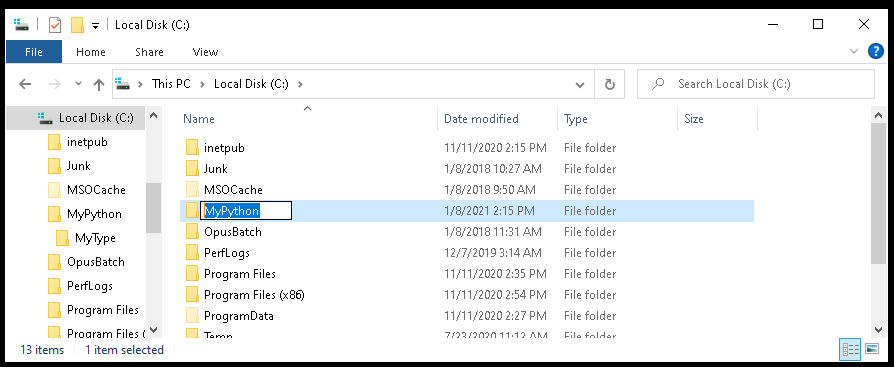This screenshot has width=894, height=367.
Task: Select the OpusBatch folder in file list
Action: click(233, 232)
